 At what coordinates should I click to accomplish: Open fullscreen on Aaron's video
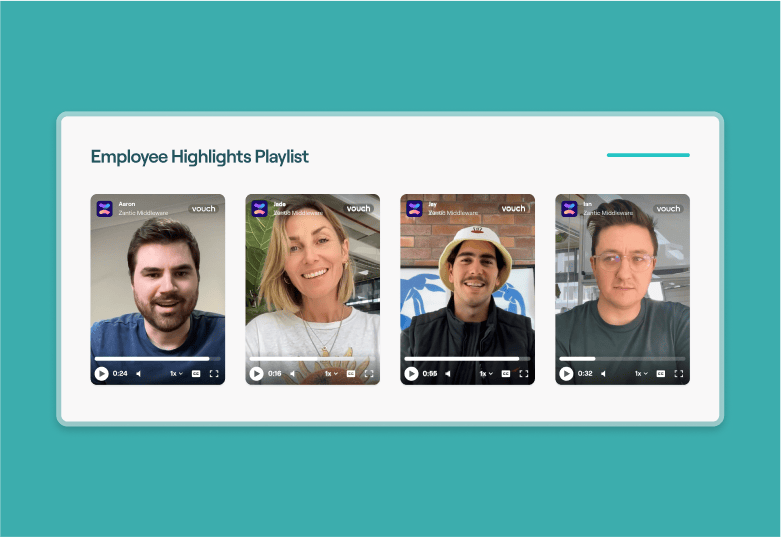pos(214,374)
